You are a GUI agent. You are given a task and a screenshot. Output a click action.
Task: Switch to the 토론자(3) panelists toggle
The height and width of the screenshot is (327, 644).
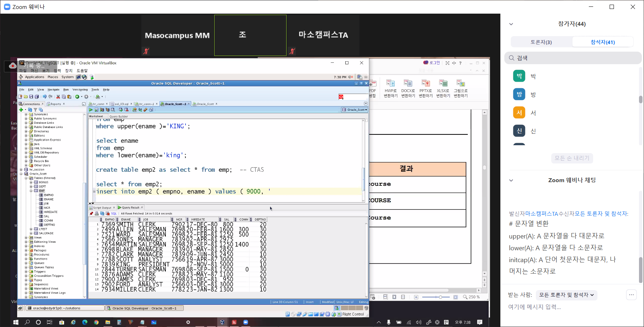[x=541, y=42]
